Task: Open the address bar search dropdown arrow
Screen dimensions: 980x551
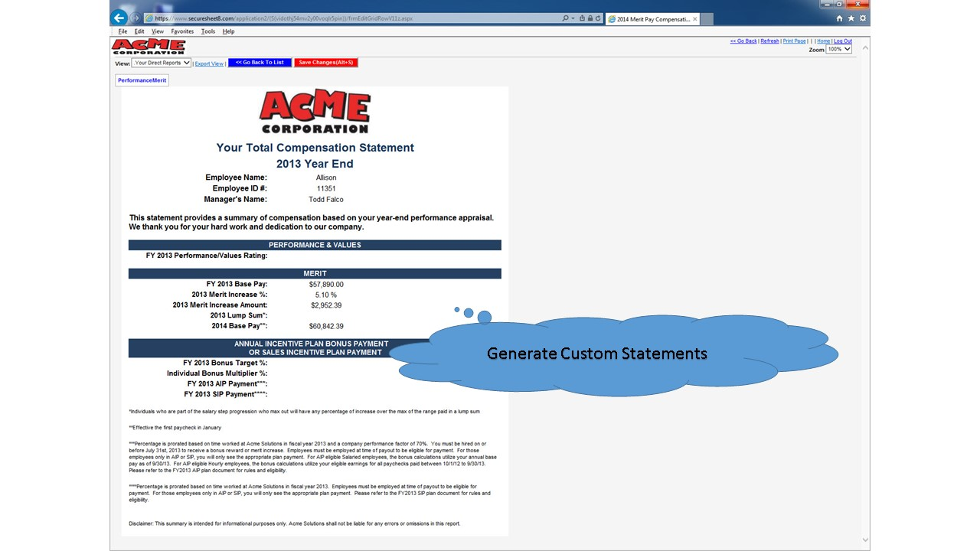Action: tap(572, 18)
